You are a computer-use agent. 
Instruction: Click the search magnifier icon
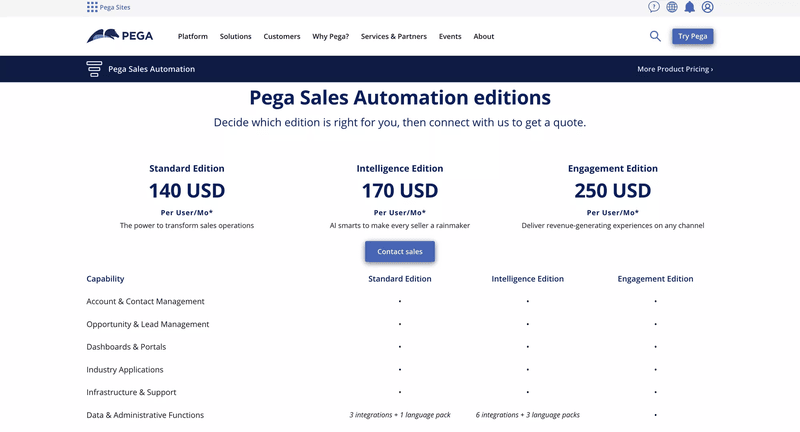(x=655, y=36)
